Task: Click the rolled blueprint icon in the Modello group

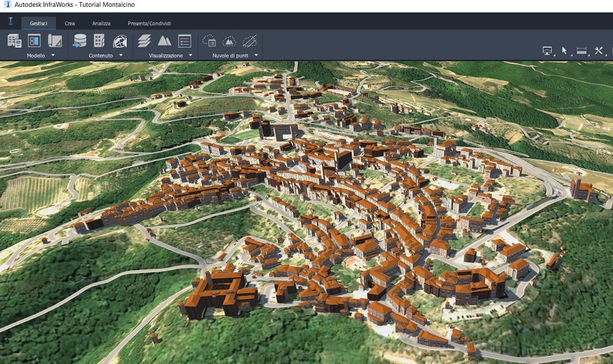Action: click(54, 41)
